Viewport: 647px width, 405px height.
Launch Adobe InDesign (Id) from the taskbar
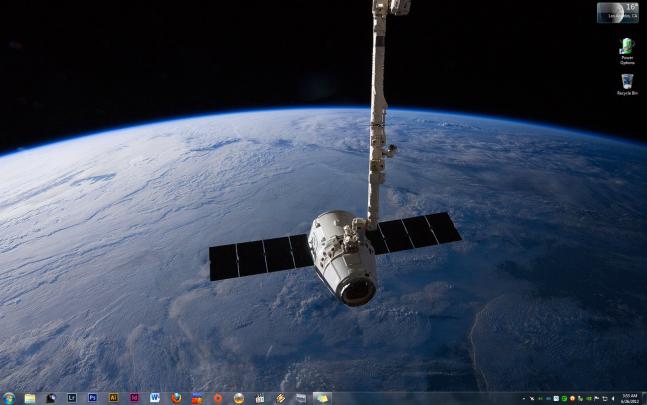click(x=134, y=398)
